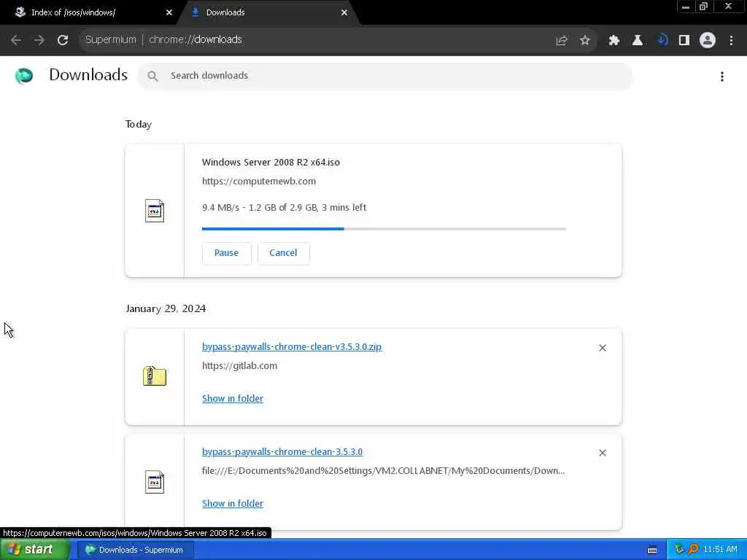Share this page via the share icon
747x560 pixels.
coord(562,41)
